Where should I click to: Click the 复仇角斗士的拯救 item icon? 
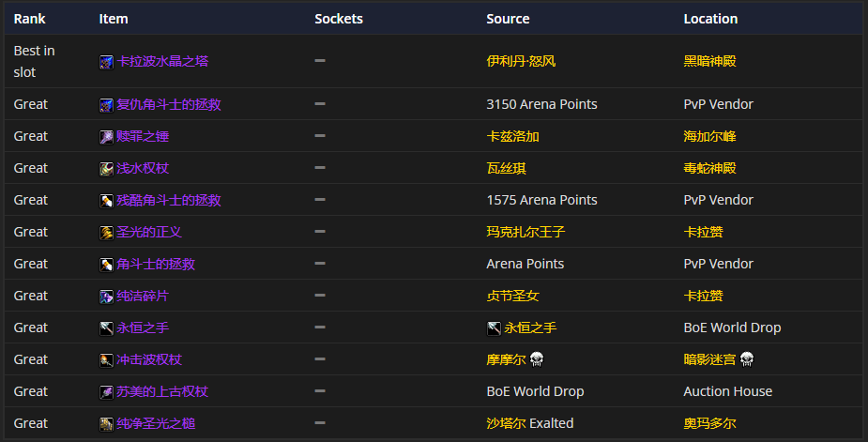point(107,105)
